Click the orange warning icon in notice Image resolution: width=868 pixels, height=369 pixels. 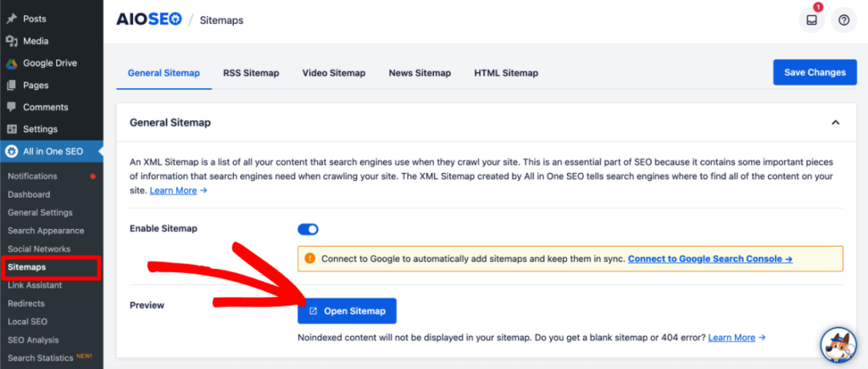pyautogui.click(x=310, y=258)
